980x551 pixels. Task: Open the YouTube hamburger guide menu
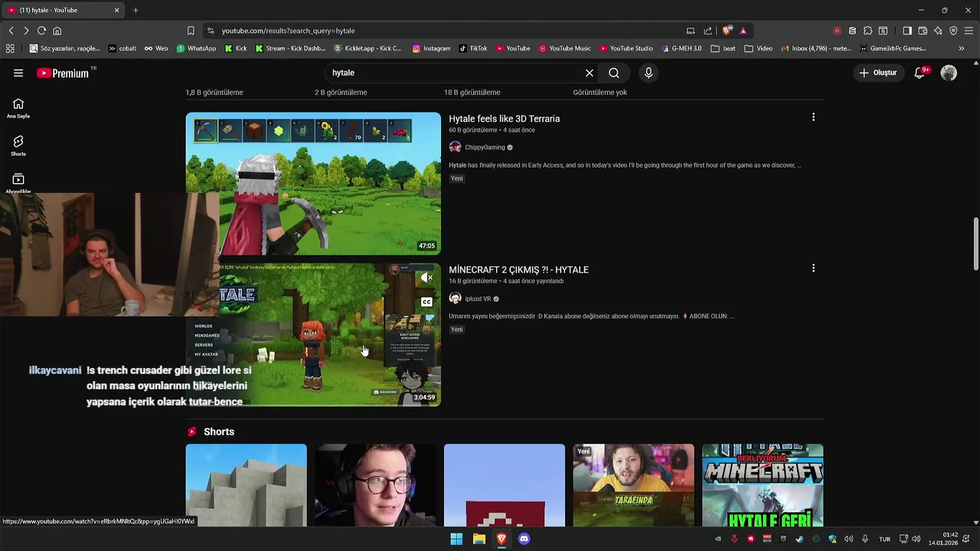(x=18, y=73)
